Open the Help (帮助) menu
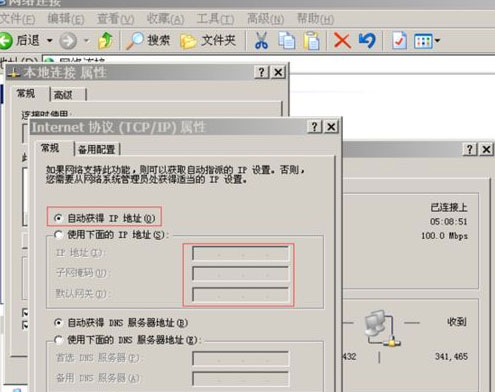Screen dimensions: 495x392 (315, 19)
